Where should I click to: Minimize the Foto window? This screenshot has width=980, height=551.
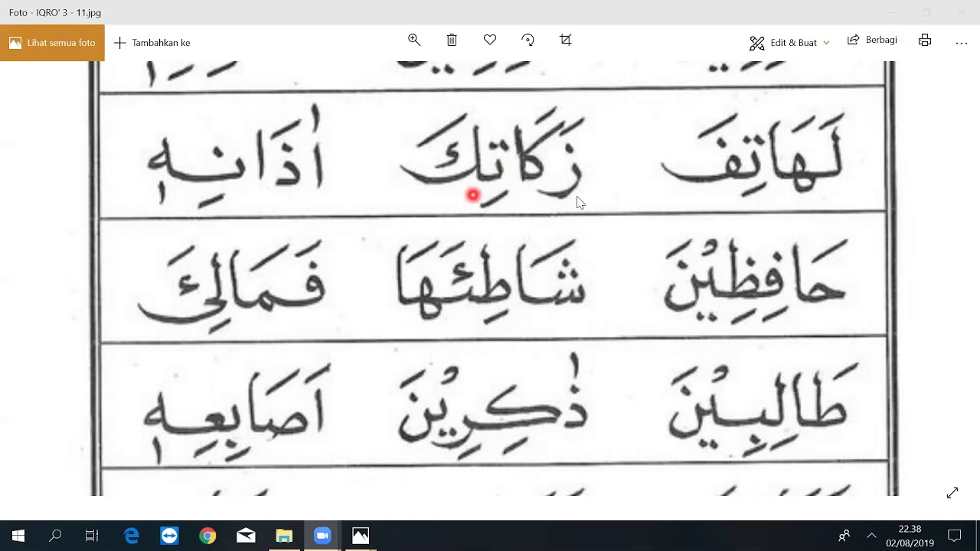tap(892, 12)
